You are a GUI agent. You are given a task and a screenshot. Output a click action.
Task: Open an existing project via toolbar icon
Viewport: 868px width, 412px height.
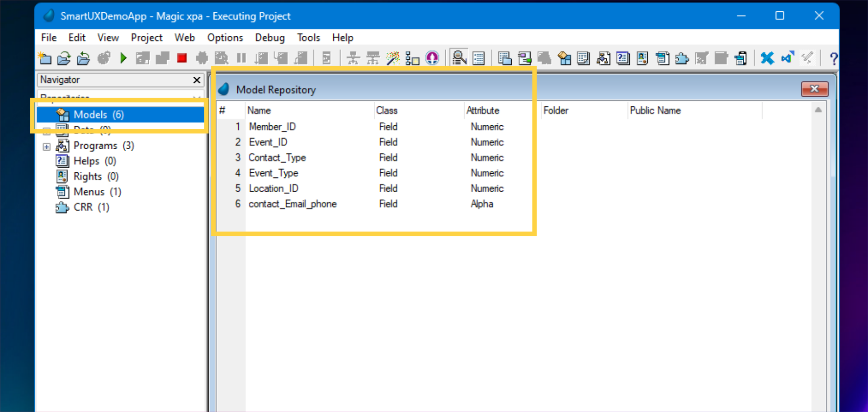[x=64, y=58]
